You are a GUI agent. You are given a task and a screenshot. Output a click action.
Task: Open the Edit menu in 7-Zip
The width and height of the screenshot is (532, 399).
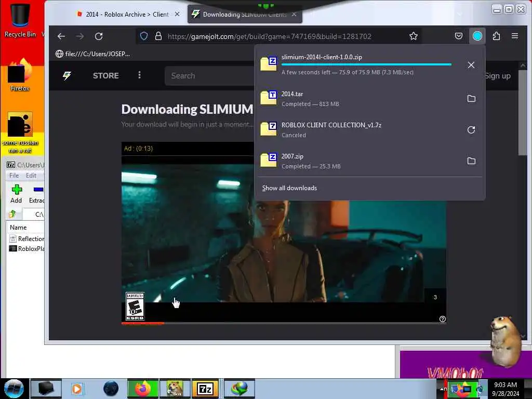click(x=31, y=176)
